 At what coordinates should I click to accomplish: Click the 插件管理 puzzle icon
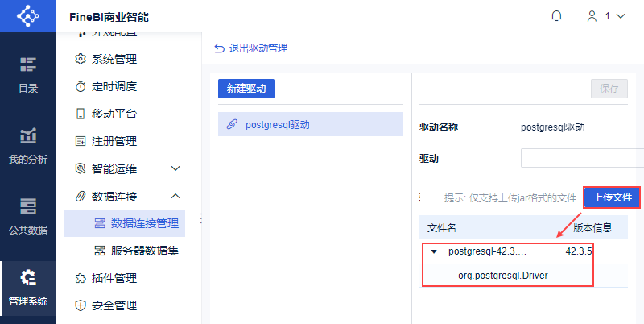pos(80,278)
